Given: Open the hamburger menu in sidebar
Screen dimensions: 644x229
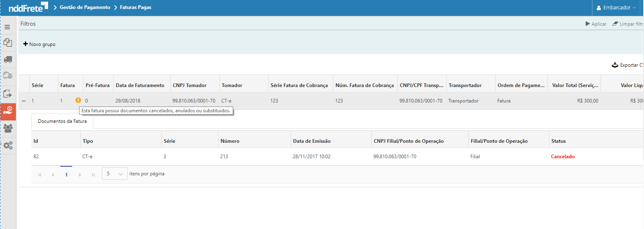Looking at the screenshot, I should pos(7,27).
